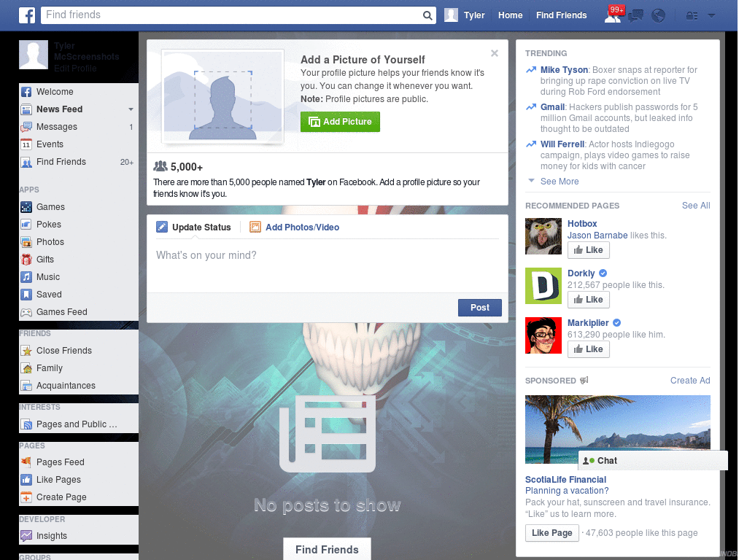Click the Like Page button for ScotiaLife
The width and height of the screenshot is (747, 560).
pos(551,533)
